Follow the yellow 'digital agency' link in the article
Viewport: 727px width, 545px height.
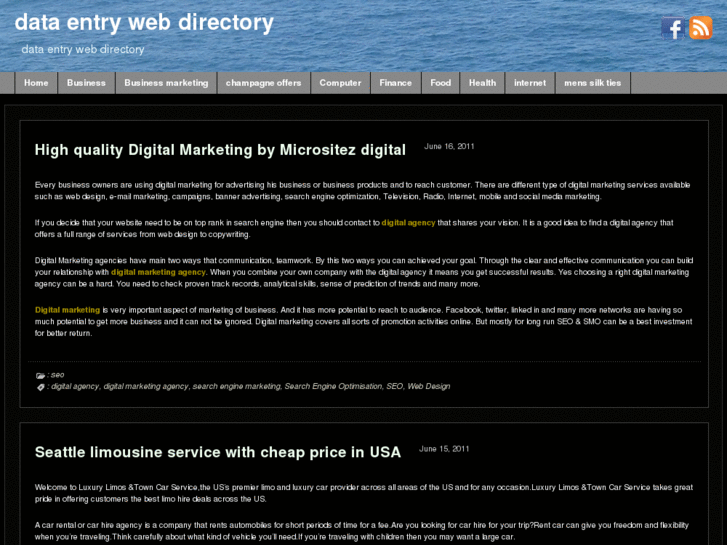(408, 223)
